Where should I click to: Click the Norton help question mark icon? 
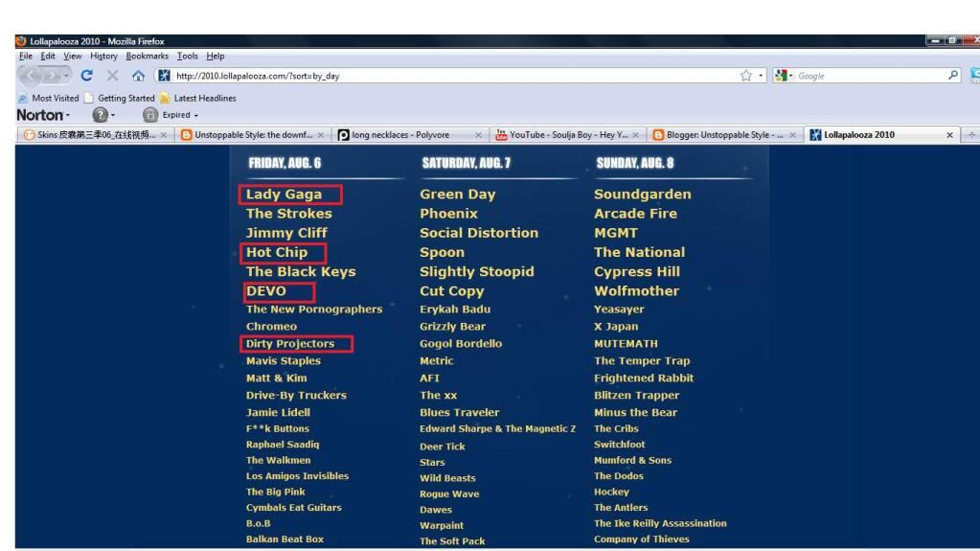pos(100,115)
